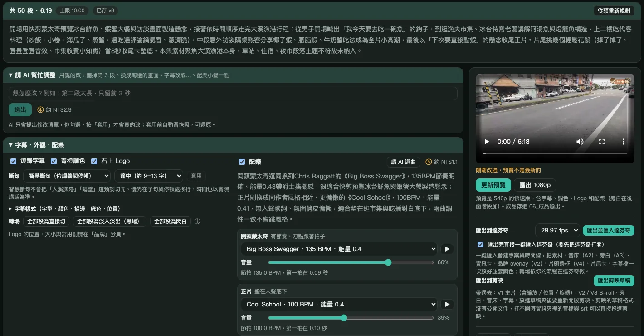Click the 0:00 / 6:18 time display

coord(513,142)
